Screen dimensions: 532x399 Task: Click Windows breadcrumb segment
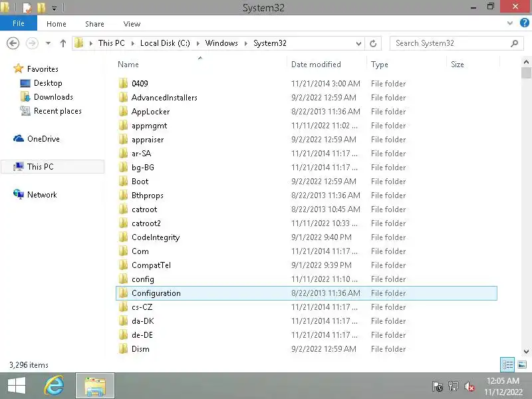[221, 43]
